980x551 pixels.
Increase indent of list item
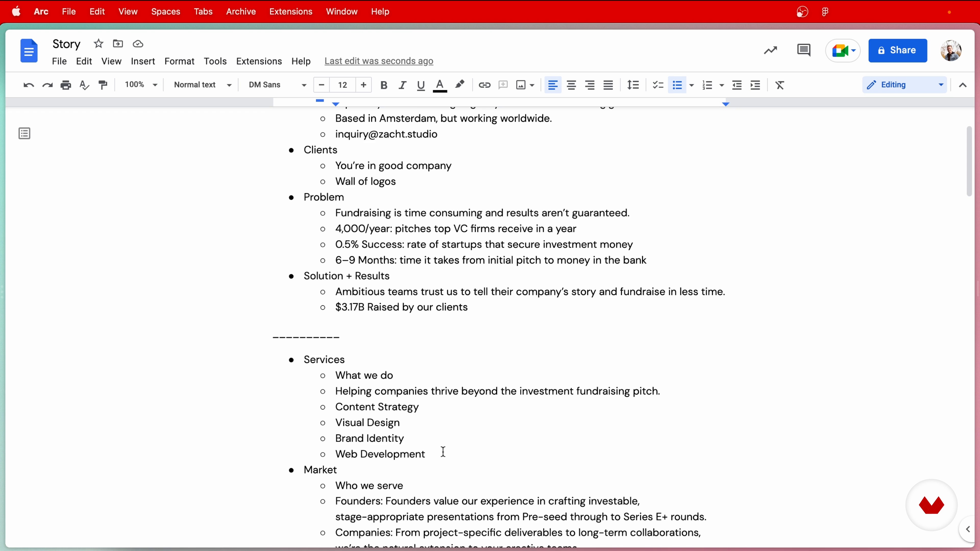755,85
